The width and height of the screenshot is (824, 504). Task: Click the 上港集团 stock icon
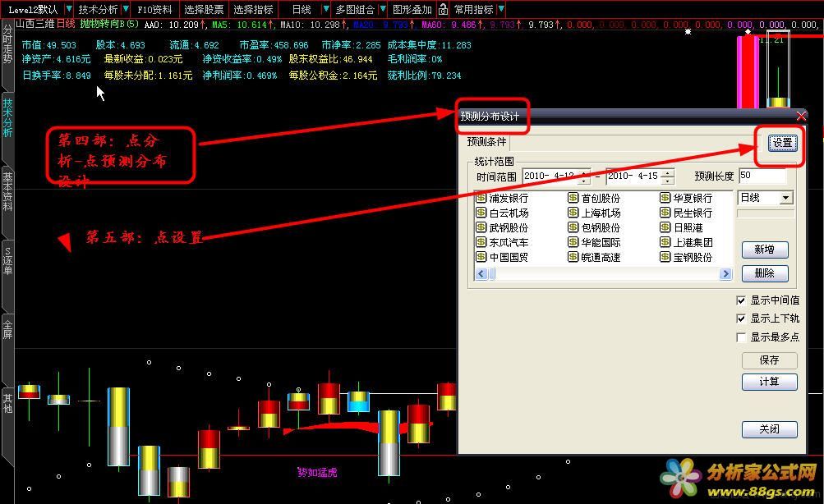pyautogui.click(x=665, y=242)
